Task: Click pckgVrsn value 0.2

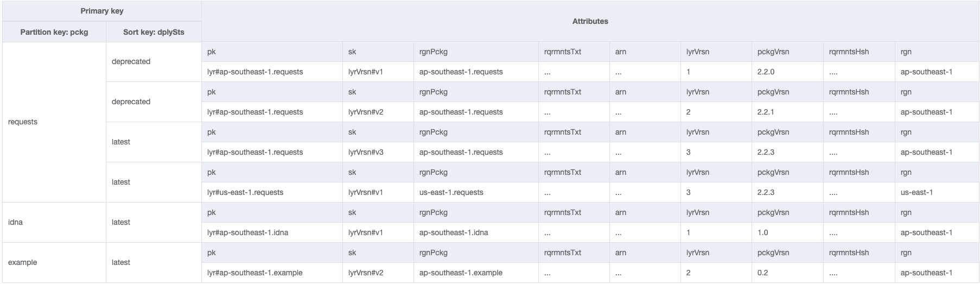Action: (763, 273)
